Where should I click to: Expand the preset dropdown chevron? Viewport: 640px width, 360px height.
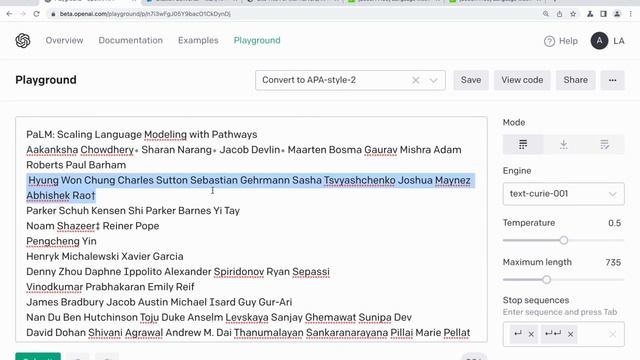pos(433,80)
